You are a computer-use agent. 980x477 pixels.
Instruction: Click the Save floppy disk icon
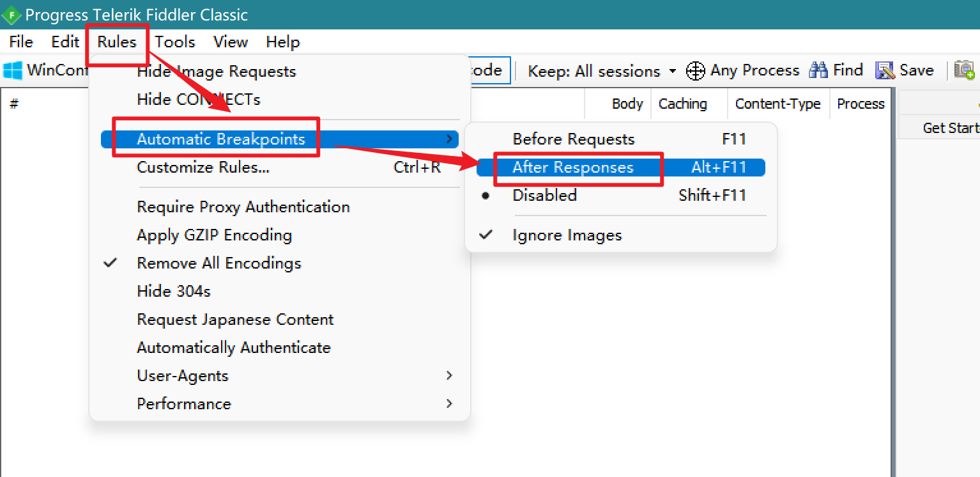885,70
